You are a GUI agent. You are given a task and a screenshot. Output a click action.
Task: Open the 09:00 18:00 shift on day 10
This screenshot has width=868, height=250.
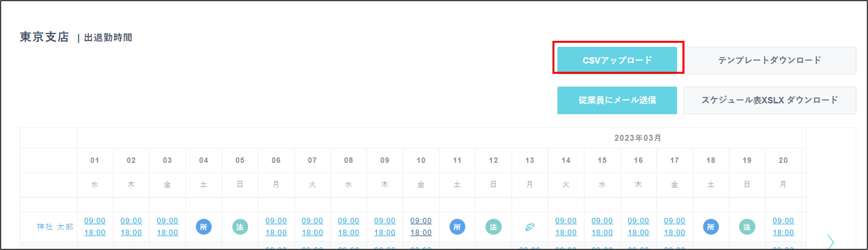pyautogui.click(x=421, y=227)
